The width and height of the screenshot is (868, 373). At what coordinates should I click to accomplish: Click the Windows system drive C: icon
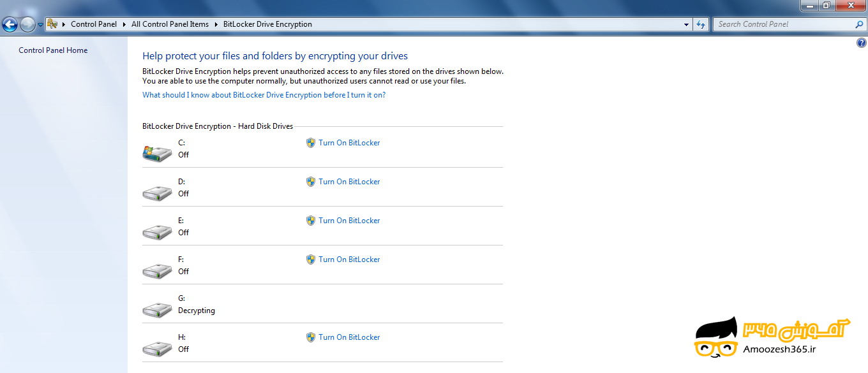pyautogui.click(x=157, y=153)
